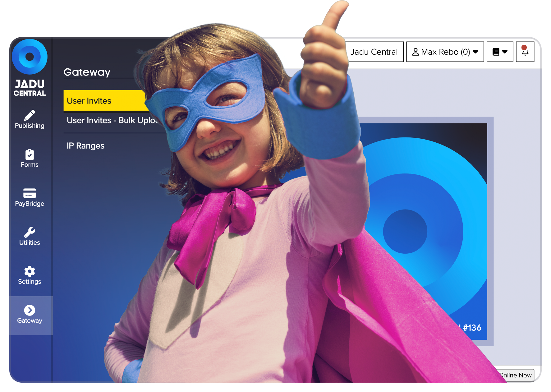Expand the Max Rebo (0) user dropdown

pyautogui.click(x=445, y=52)
